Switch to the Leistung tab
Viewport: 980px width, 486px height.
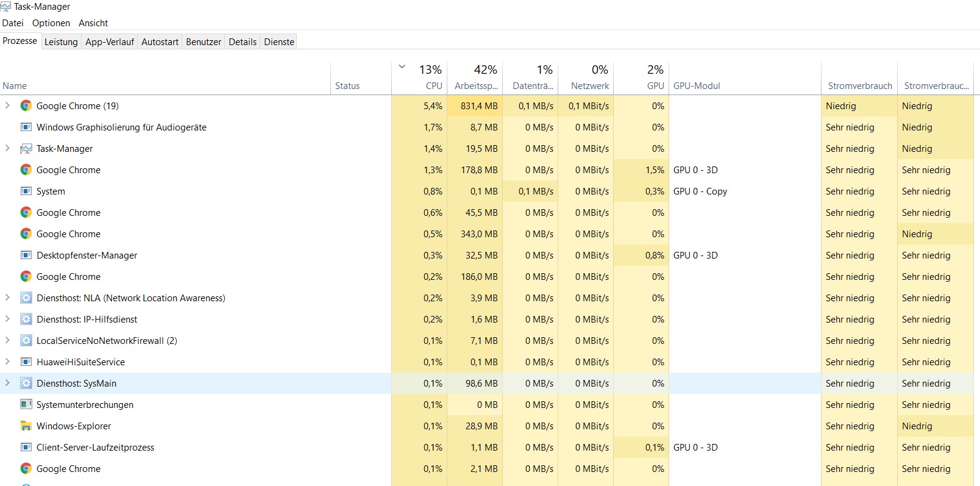point(61,42)
